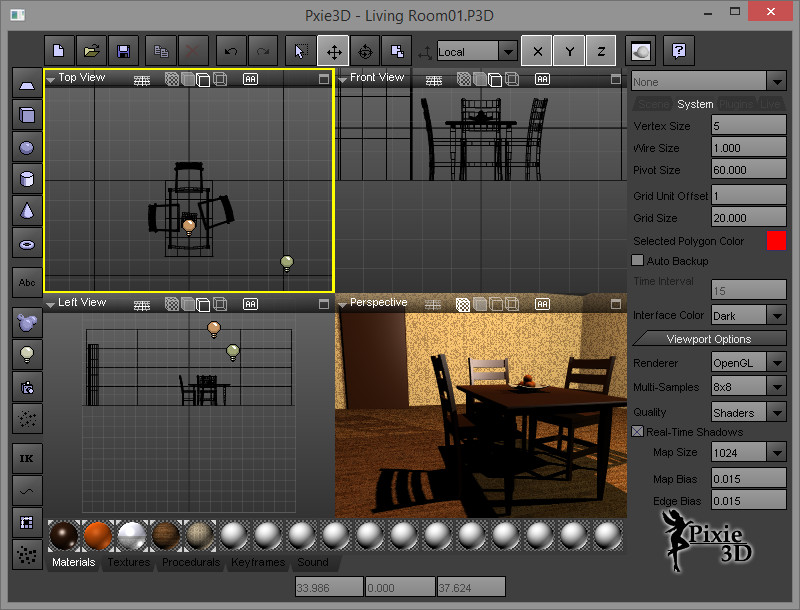
Task: Maximize the Front View viewport
Action: [x=616, y=79]
